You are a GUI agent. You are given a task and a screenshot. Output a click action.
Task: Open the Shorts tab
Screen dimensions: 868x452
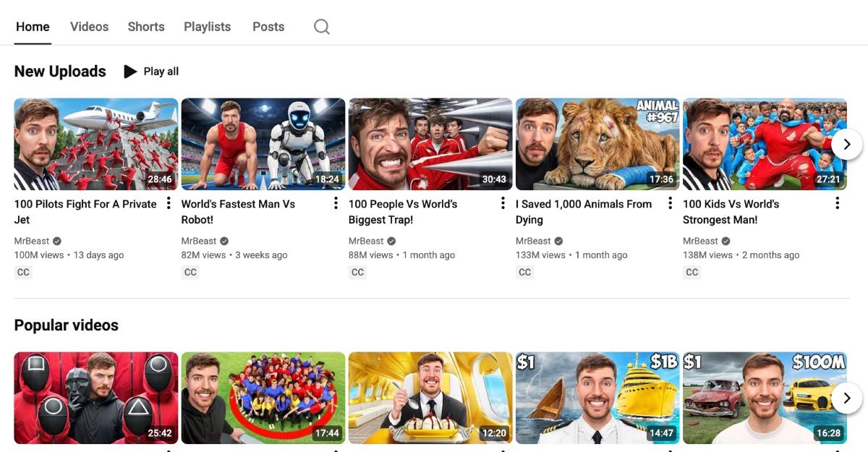pyautogui.click(x=145, y=26)
